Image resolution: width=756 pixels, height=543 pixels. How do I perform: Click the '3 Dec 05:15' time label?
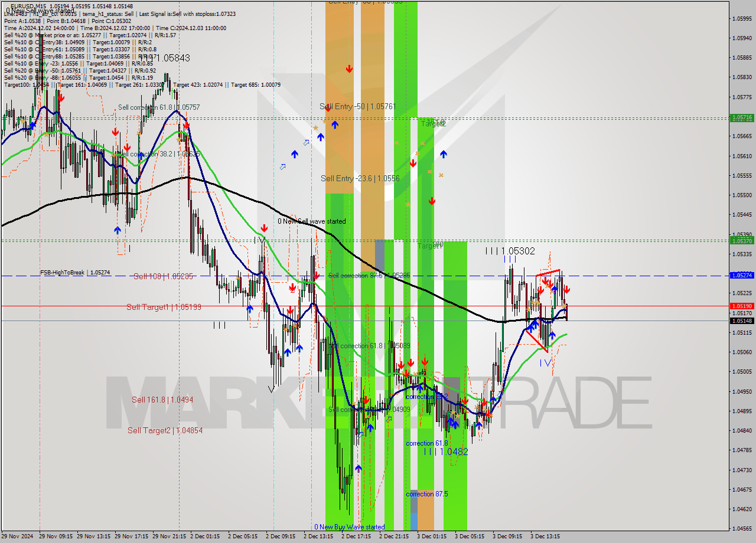470,537
